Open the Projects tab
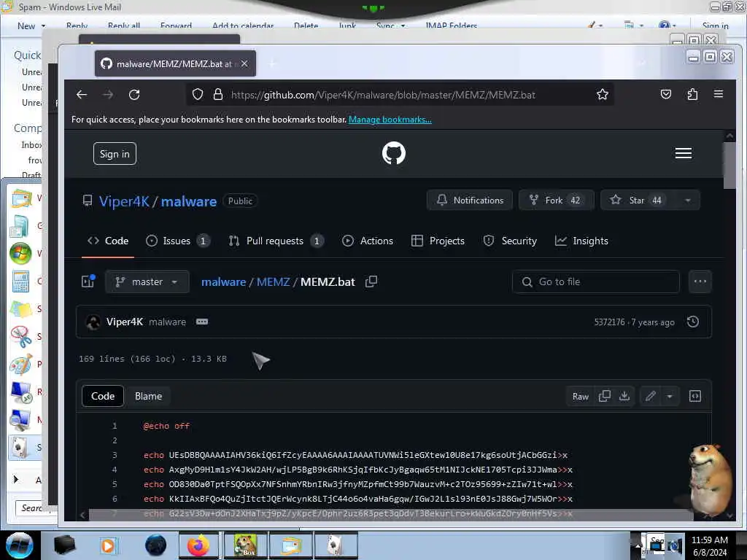The image size is (747, 560). click(x=438, y=241)
